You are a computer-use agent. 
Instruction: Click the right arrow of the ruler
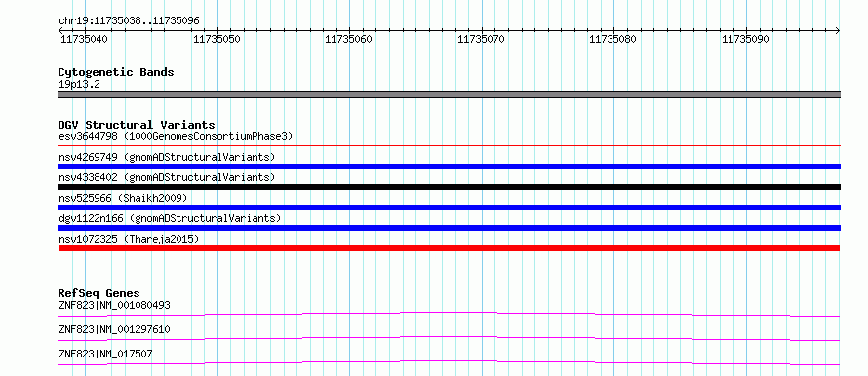[838, 30]
